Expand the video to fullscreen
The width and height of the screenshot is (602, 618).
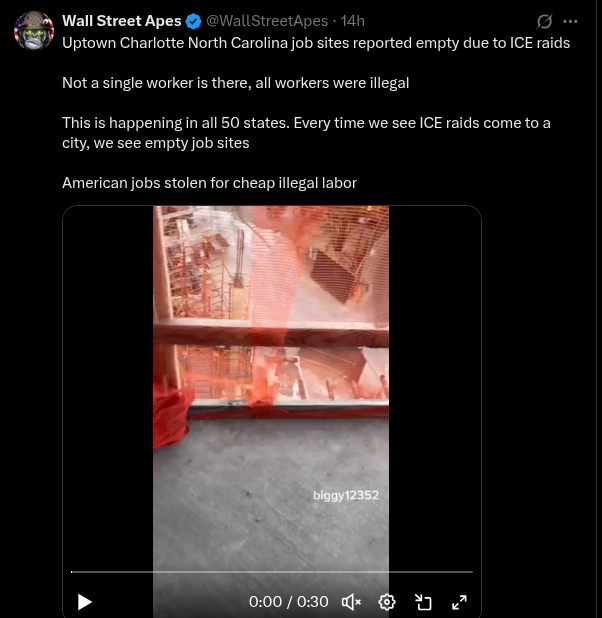[x=459, y=602]
